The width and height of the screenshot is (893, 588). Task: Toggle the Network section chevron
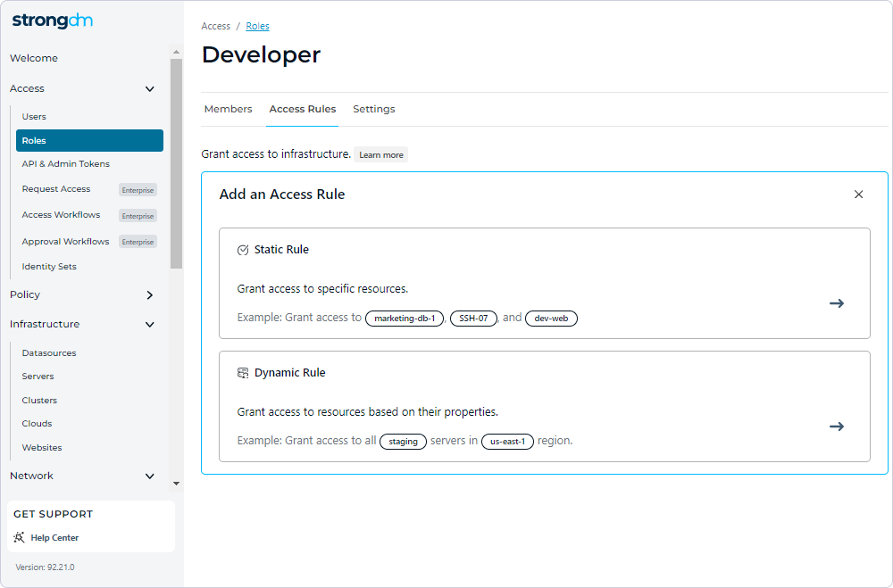(x=149, y=476)
